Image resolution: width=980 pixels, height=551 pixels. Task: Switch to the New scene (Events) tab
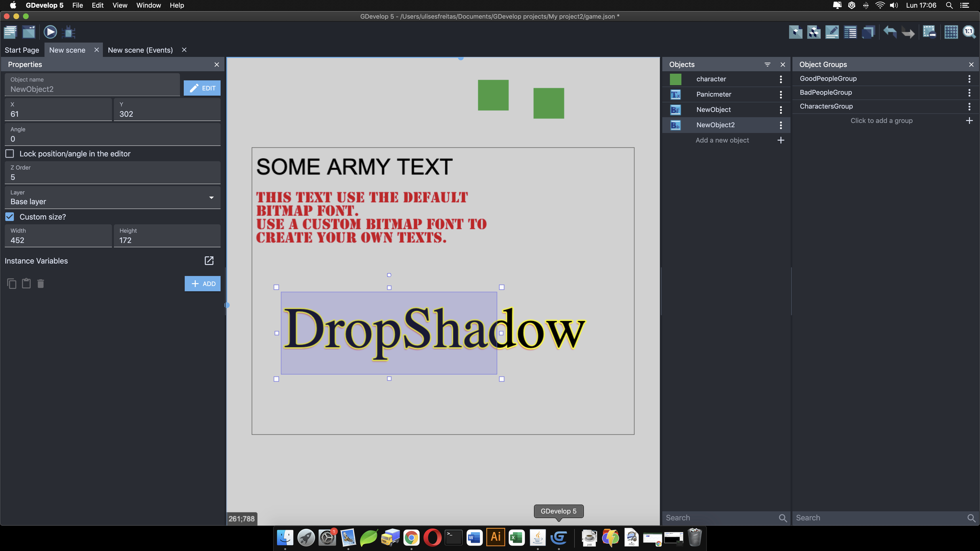coord(140,50)
